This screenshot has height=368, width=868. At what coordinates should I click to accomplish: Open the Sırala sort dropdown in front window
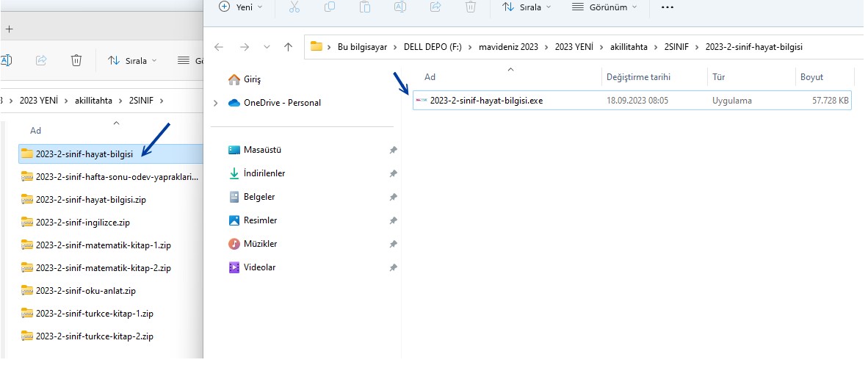[x=526, y=7]
